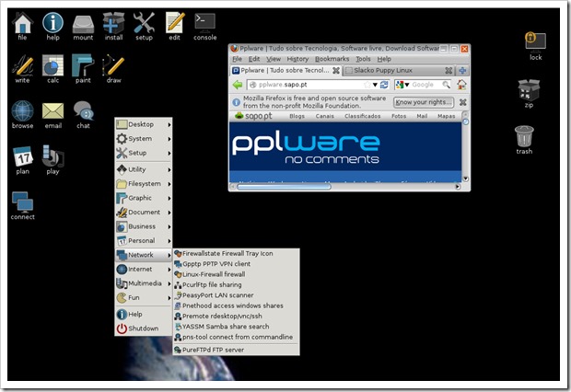Select Multimedia menu entry
571x392 pixels.
click(144, 283)
